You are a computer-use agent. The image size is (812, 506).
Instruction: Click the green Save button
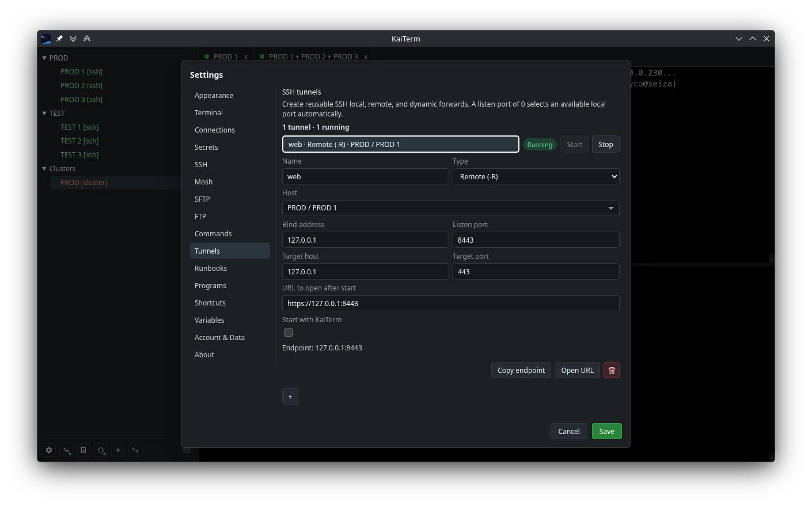pos(607,431)
